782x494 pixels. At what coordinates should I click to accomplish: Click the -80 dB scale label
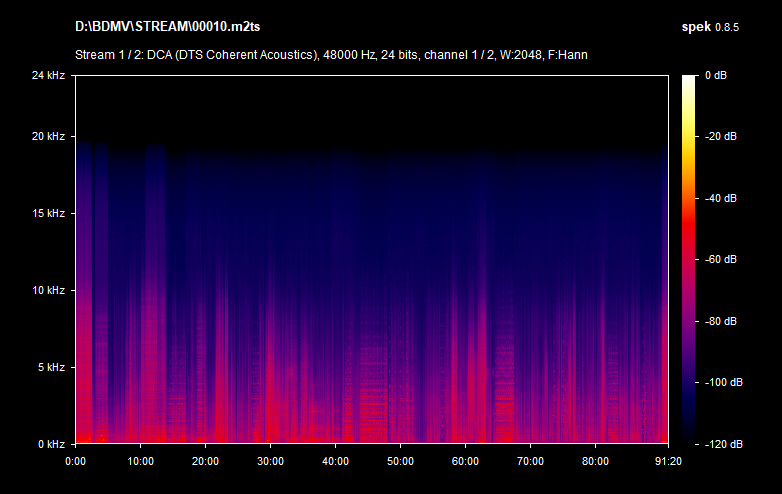(721, 321)
